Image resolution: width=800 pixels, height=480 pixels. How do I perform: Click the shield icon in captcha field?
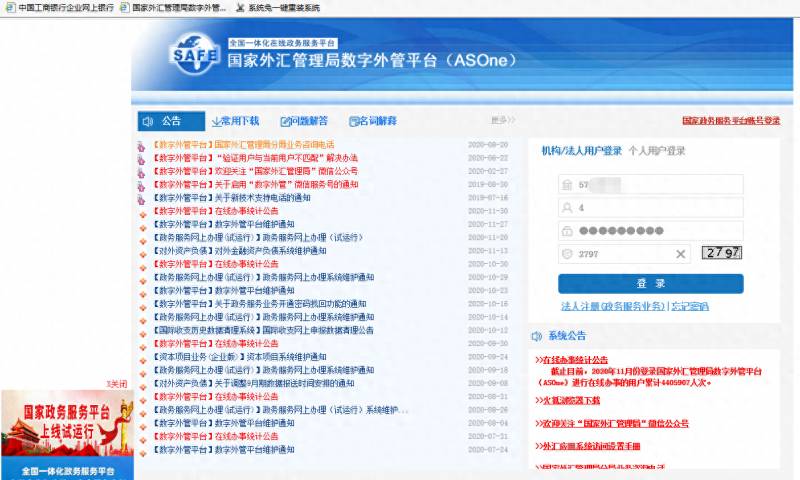point(567,254)
